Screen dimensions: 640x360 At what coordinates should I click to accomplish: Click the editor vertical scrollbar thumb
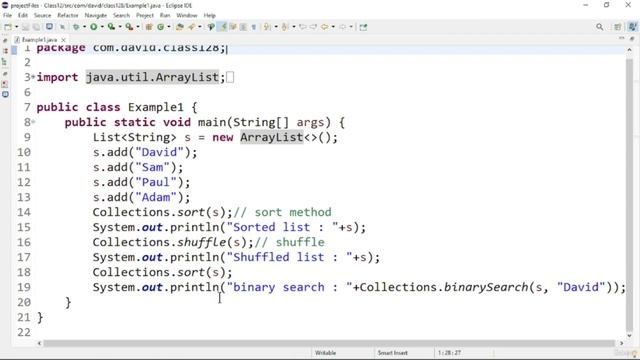pyautogui.click(x=629, y=194)
